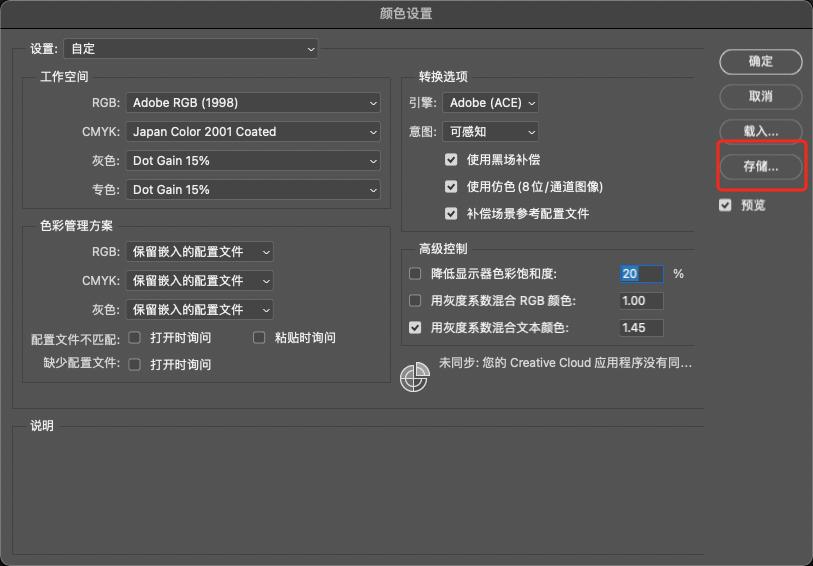This screenshot has height=566, width=813.
Task: Toggle 使用黑场补偿 checkbox
Action: pyautogui.click(x=451, y=159)
